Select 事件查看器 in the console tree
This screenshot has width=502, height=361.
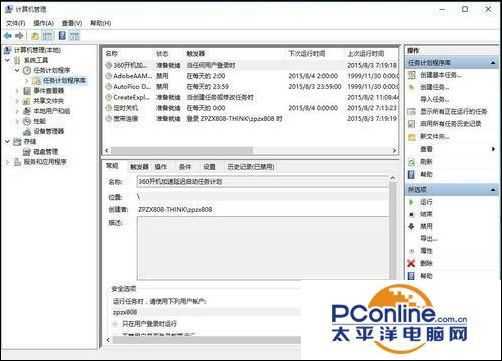pos(48,91)
